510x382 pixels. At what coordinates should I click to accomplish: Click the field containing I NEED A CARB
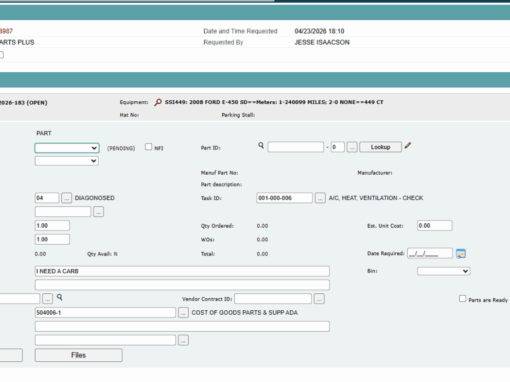(182, 271)
